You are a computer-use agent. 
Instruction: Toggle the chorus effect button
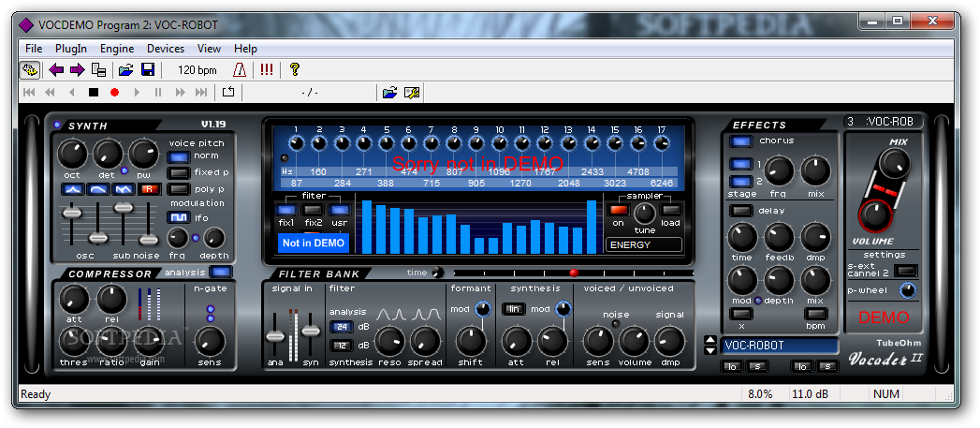[x=741, y=141]
